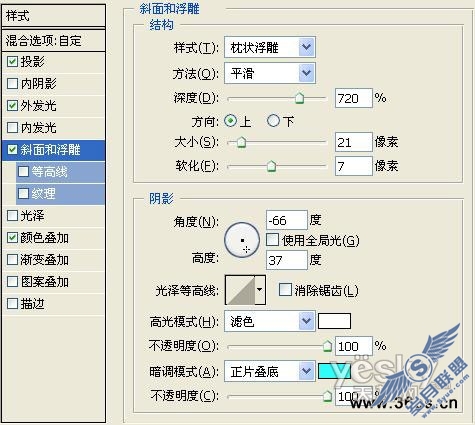Click the gloss contour preview thumbnail

[x=240, y=290]
